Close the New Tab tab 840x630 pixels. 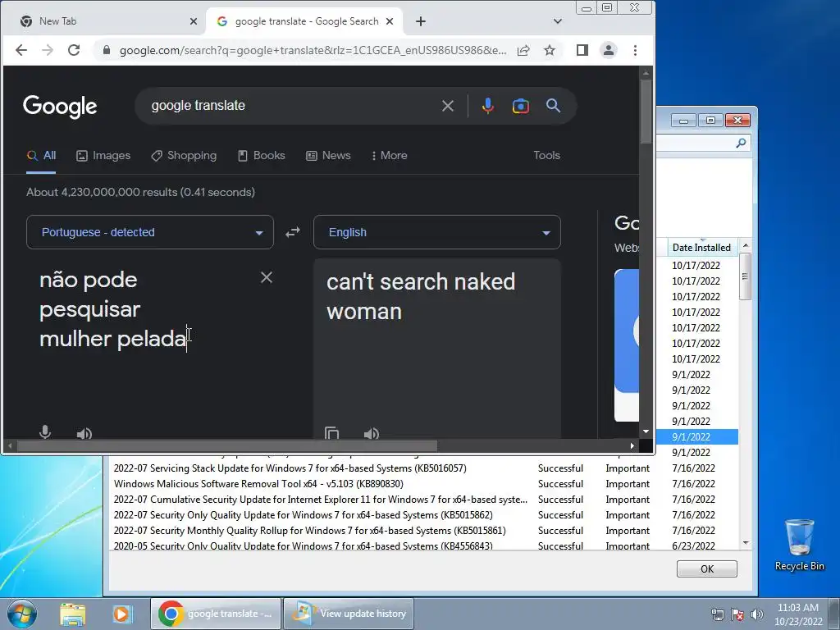[194, 21]
